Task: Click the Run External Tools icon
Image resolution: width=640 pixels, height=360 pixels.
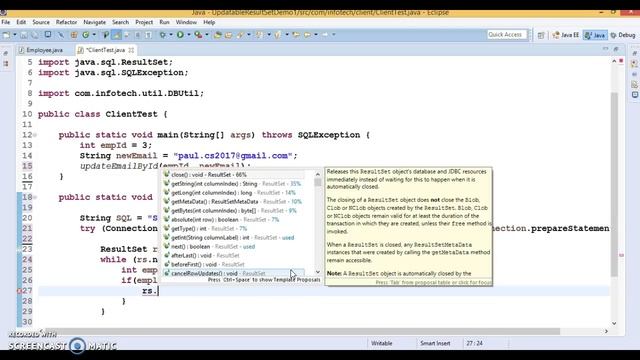Action: tap(198, 35)
